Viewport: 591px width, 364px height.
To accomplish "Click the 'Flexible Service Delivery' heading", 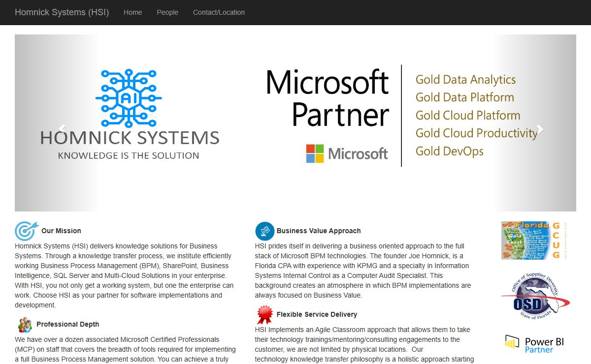I will coord(317,314).
